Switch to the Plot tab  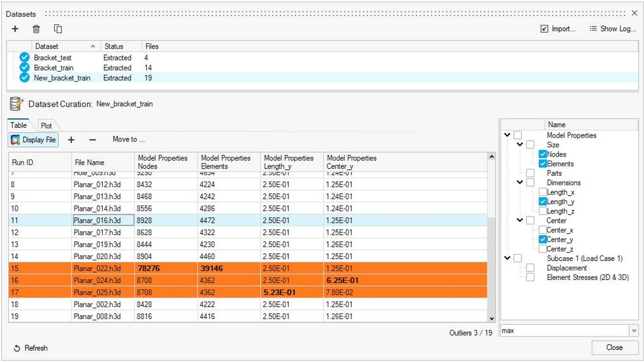click(x=46, y=126)
